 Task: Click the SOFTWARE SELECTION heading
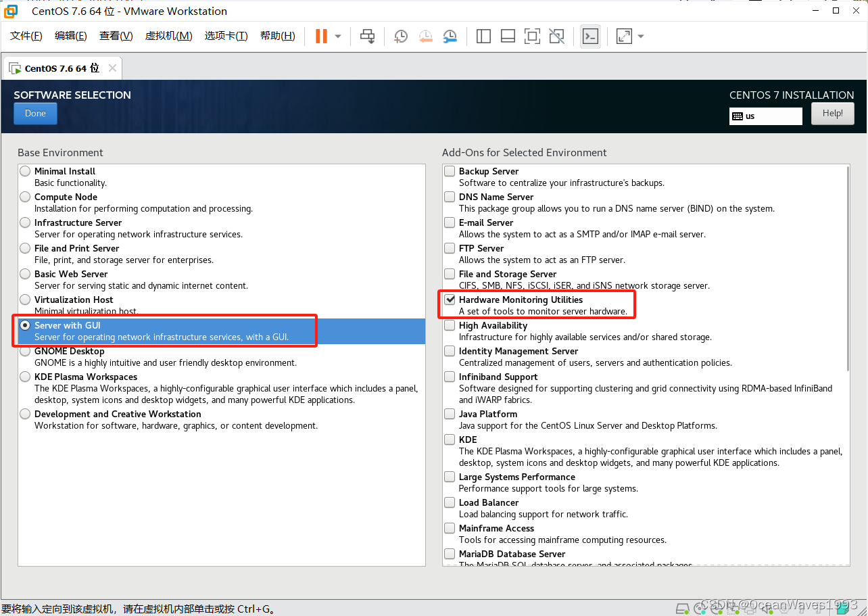(x=72, y=95)
